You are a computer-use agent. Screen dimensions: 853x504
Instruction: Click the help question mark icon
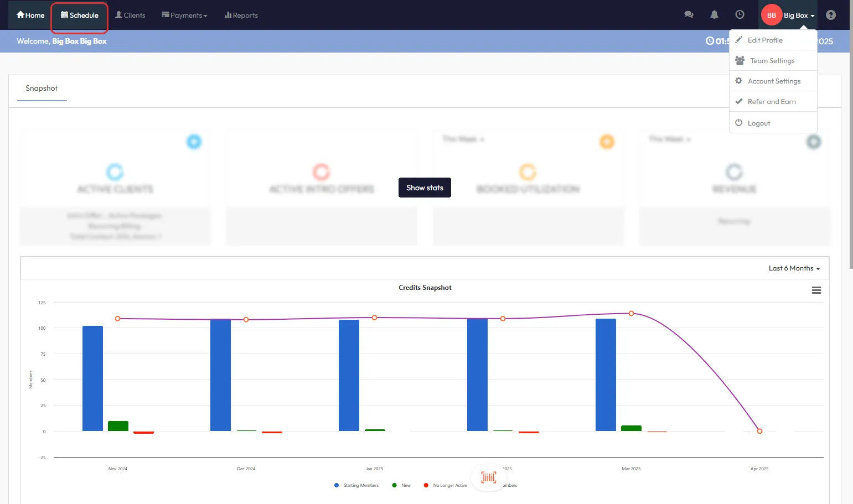click(830, 15)
